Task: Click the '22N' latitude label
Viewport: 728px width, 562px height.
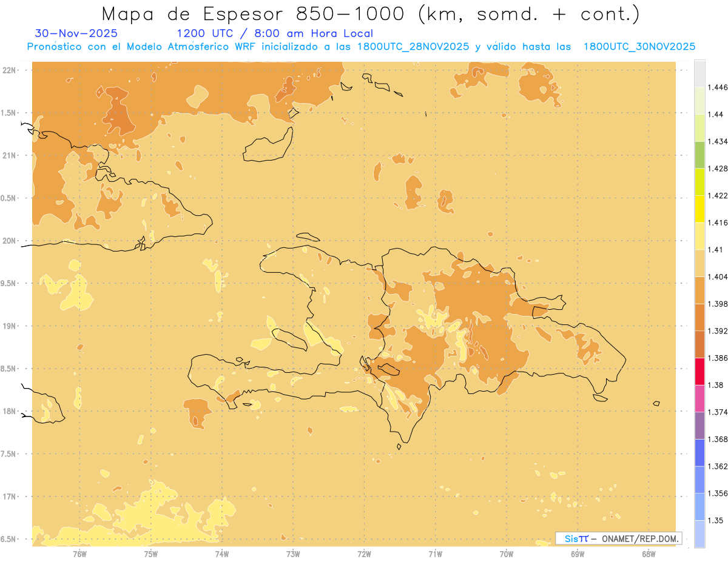Action: click(9, 70)
